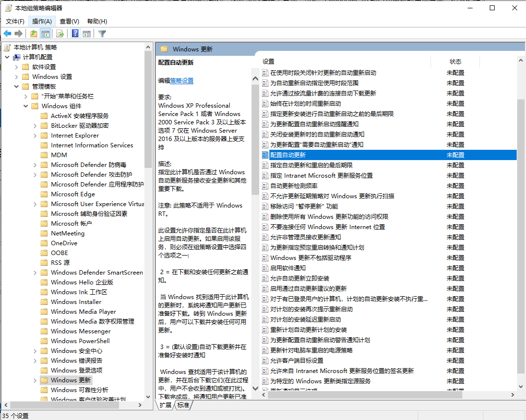This screenshot has width=526, height=420.
Task: Click the Export list toolbar icon
Action: (x=60, y=33)
